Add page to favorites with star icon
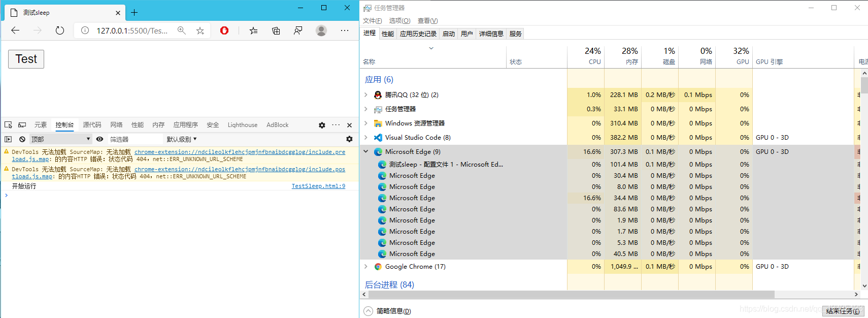Viewport: 868px width, 318px height. (x=201, y=30)
